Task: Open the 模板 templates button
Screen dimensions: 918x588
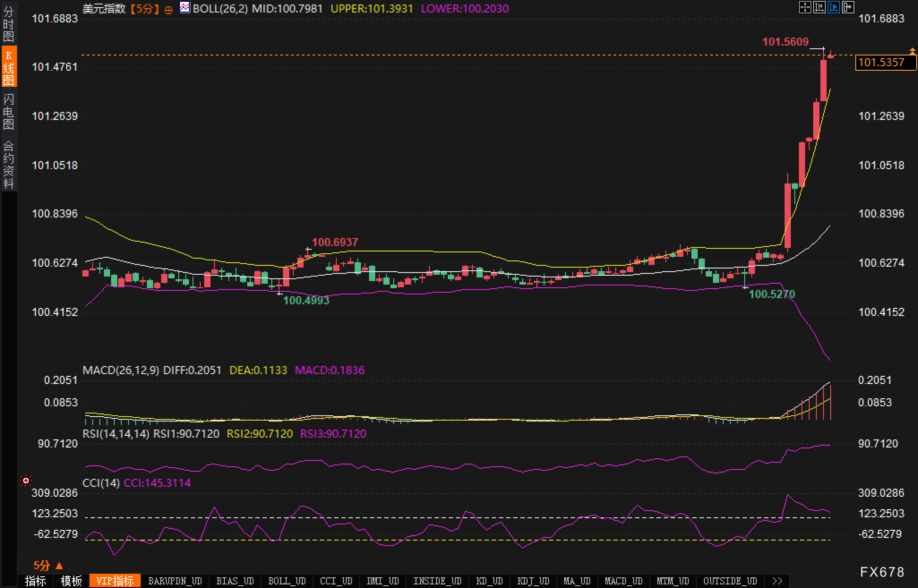Action: coord(71,581)
